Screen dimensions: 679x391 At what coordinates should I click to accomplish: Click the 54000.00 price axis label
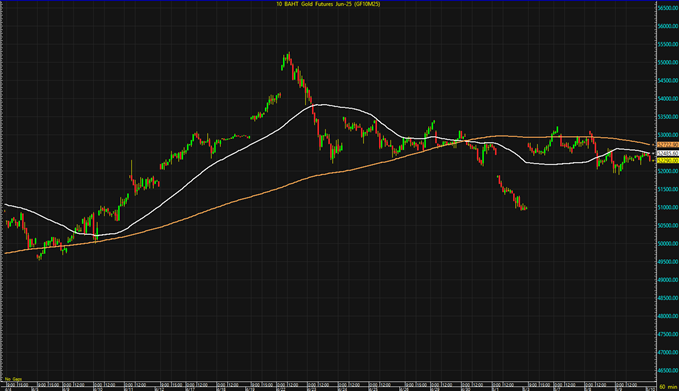[668, 99]
